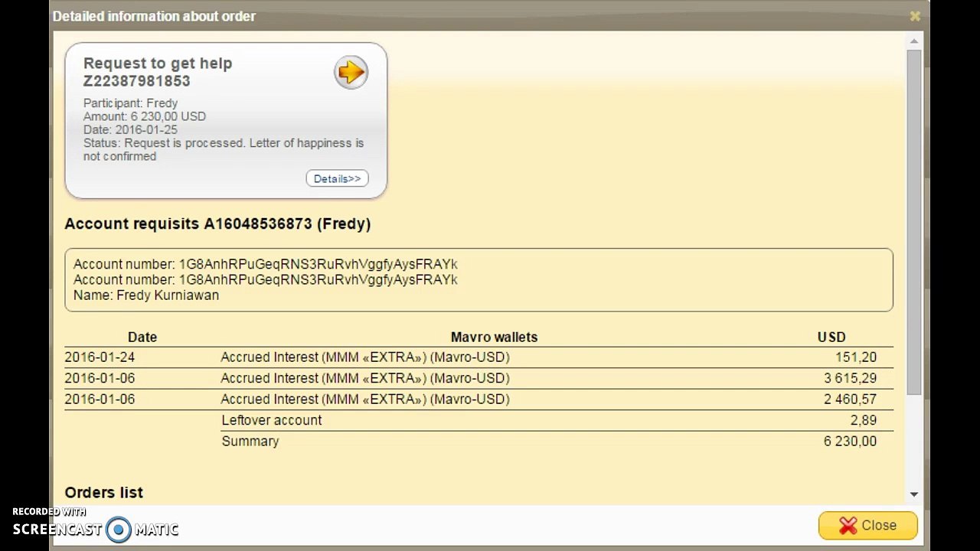Click the scrollbar down arrow
Image resolution: width=980 pixels, height=551 pixels.
pos(913,494)
